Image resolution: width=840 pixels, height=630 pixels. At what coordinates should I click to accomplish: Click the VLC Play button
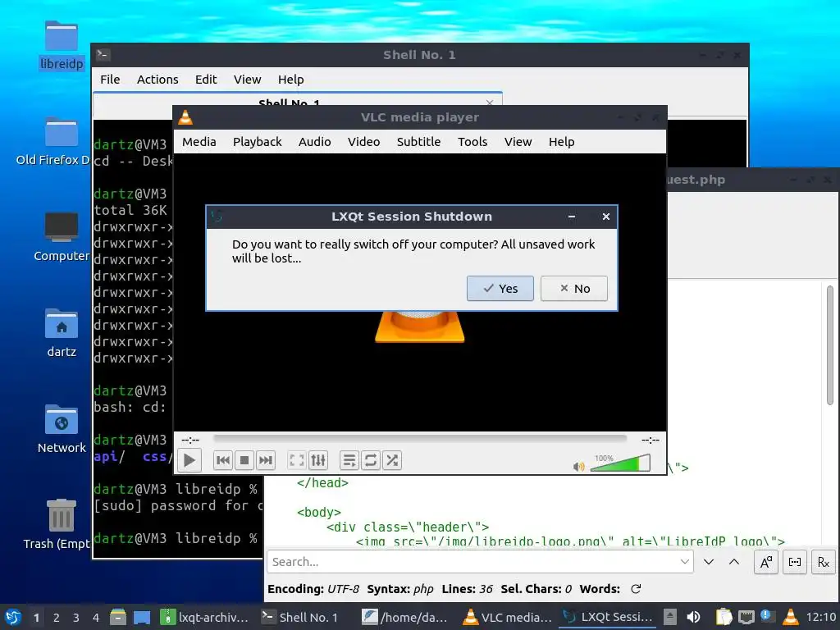pos(189,460)
